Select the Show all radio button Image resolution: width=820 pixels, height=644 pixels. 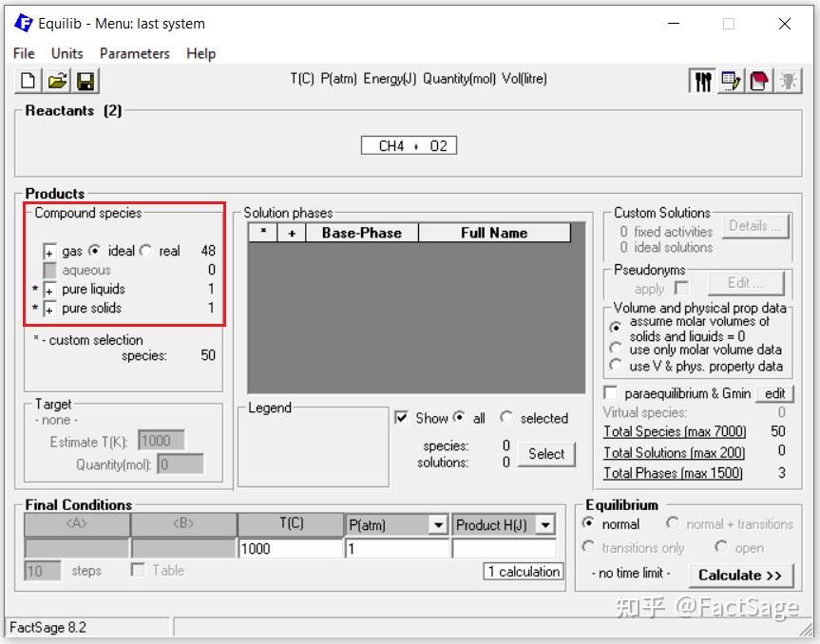click(x=459, y=417)
